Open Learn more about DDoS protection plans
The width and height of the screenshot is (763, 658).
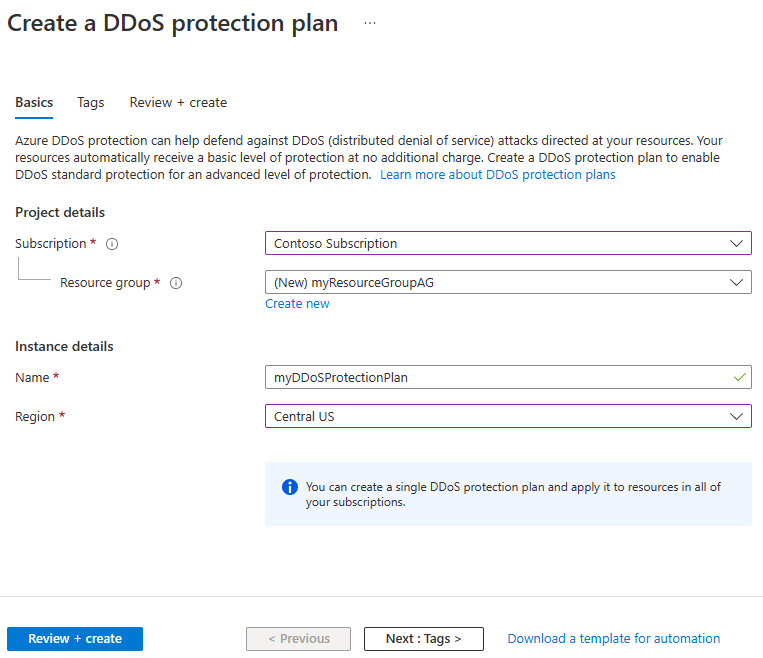[497, 175]
